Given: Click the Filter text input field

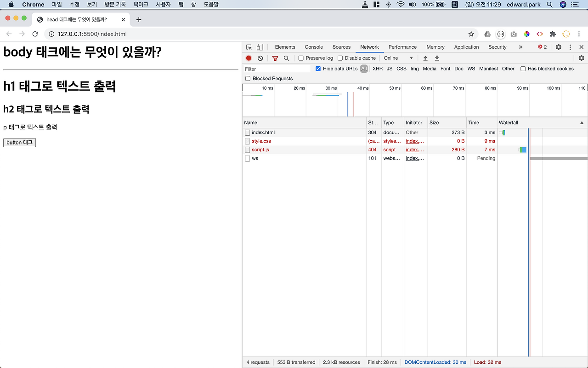Looking at the screenshot, I should [x=277, y=69].
